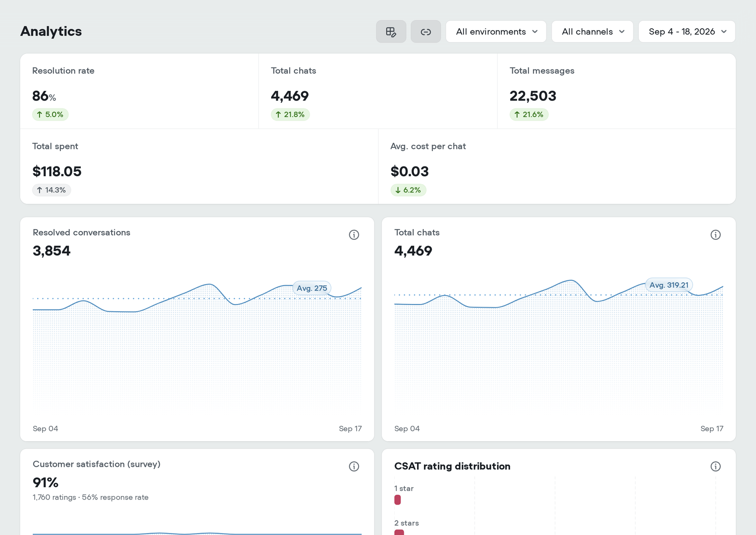Click the edit dashboard layout icon
The height and width of the screenshot is (535, 756).
point(391,32)
